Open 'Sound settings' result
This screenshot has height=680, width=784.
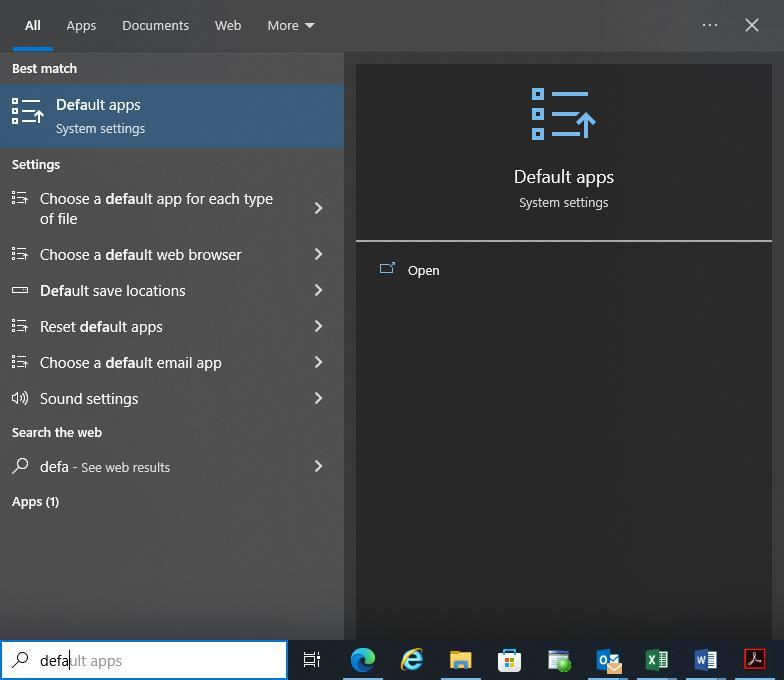172,398
